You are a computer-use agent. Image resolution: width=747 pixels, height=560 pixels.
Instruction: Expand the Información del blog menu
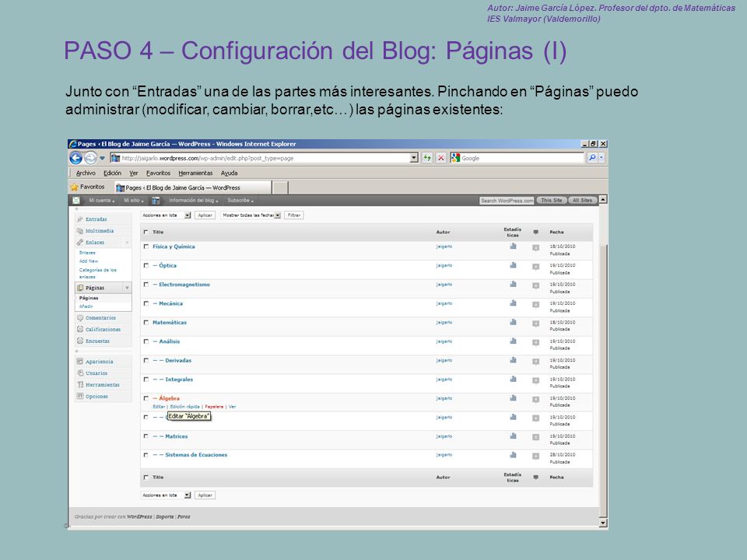(194, 201)
